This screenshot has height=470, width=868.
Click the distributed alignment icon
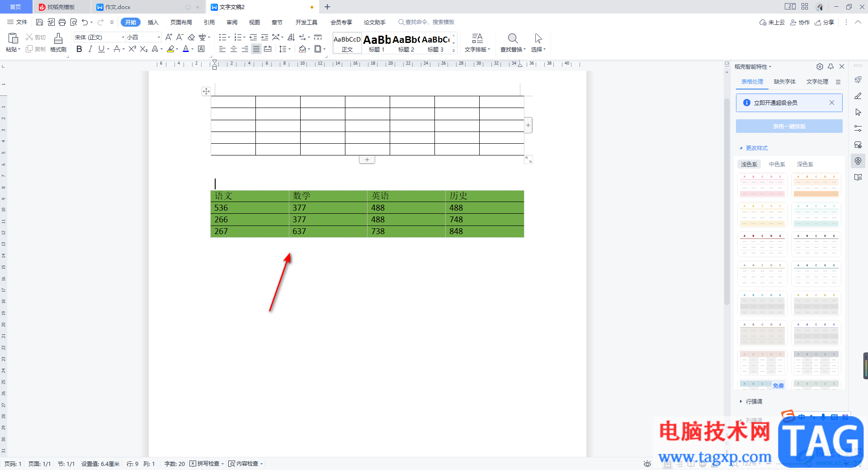tap(268, 49)
